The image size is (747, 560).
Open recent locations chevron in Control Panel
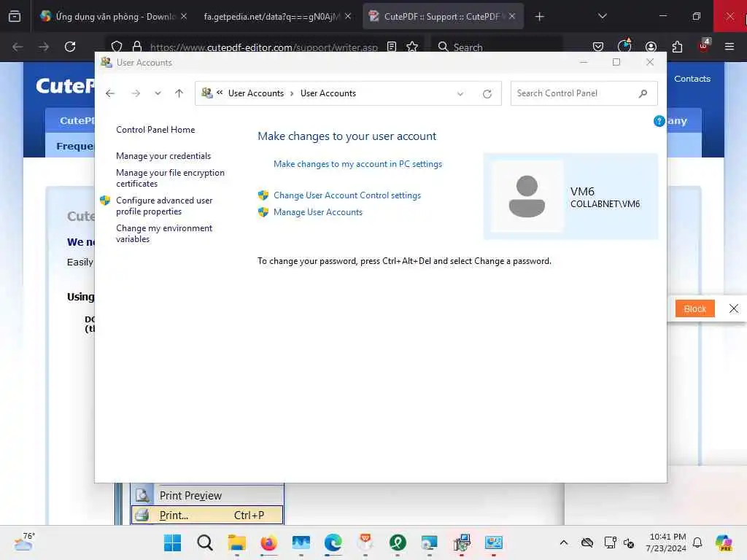158,93
